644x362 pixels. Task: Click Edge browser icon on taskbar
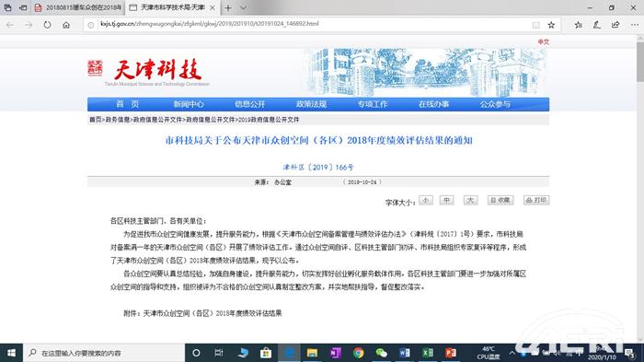tap(289, 353)
